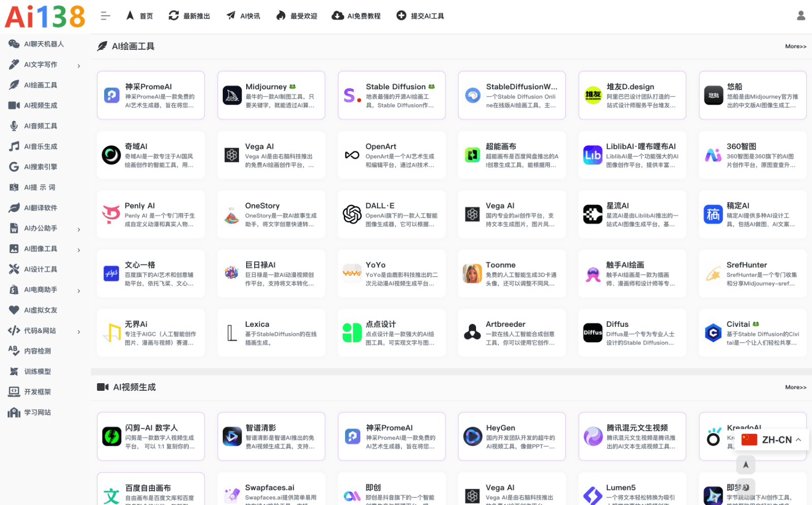The image size is (812, 505).
Task: Click the Artbreeder logo icon
Action: pyautogui.click(x=472, y=333)
